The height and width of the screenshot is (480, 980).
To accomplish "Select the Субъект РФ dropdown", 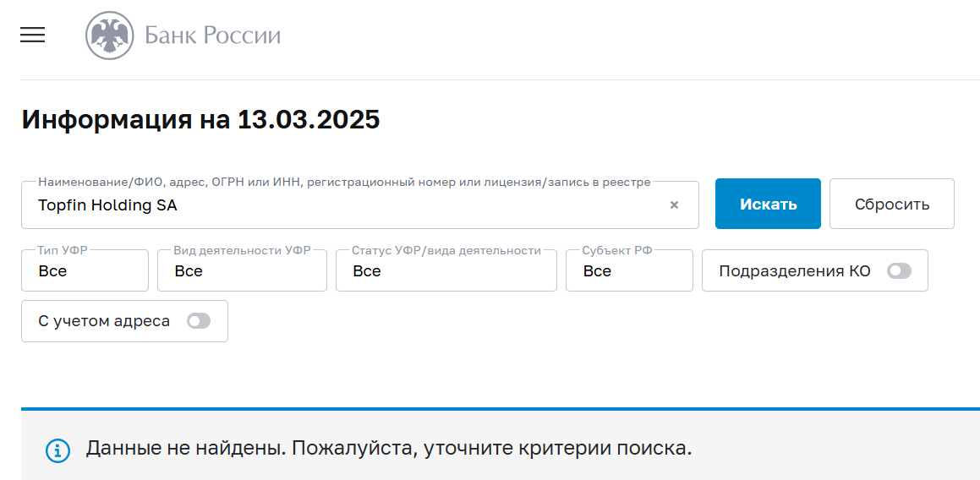I will [629, 270].
